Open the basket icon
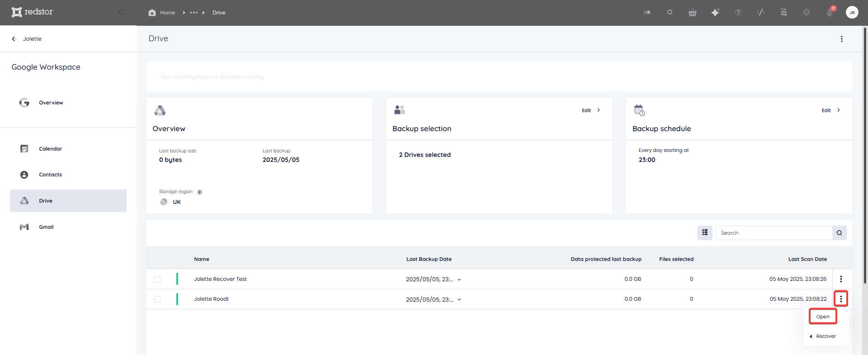Viewport: 868px width, 355px height. [x=693, y=13]
